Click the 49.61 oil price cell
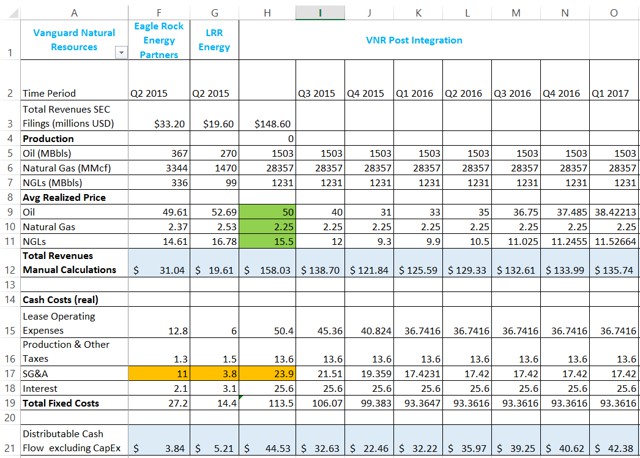 (159, 212)
